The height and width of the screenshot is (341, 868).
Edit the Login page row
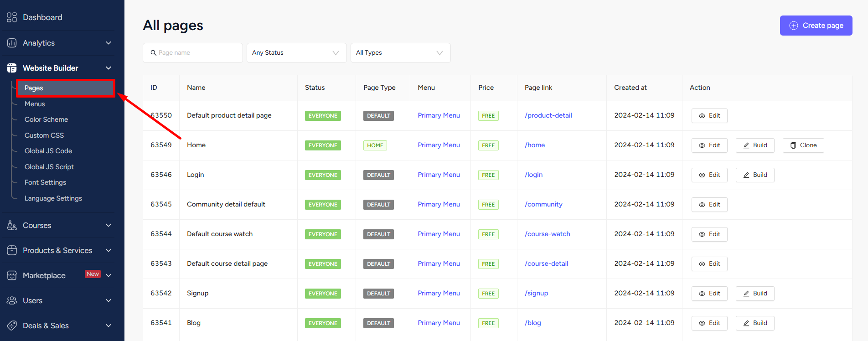709,175
